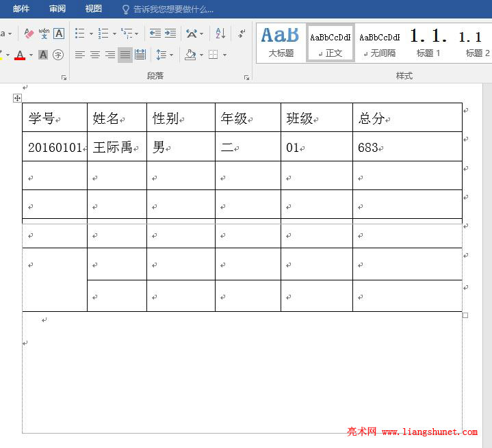
Task: Apply the 正文 style
Action: [x=331, y=43]
